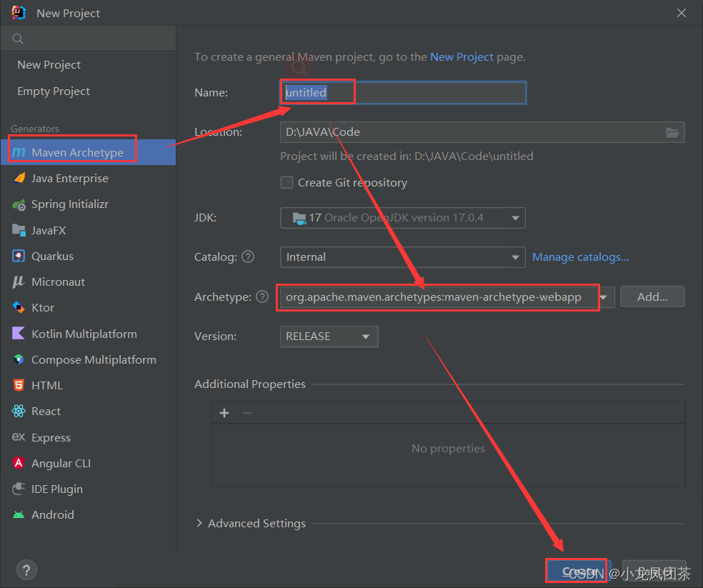The image size is (703, 588).
Task: Remove property with the minus icon
Action: tap(247, 413)
